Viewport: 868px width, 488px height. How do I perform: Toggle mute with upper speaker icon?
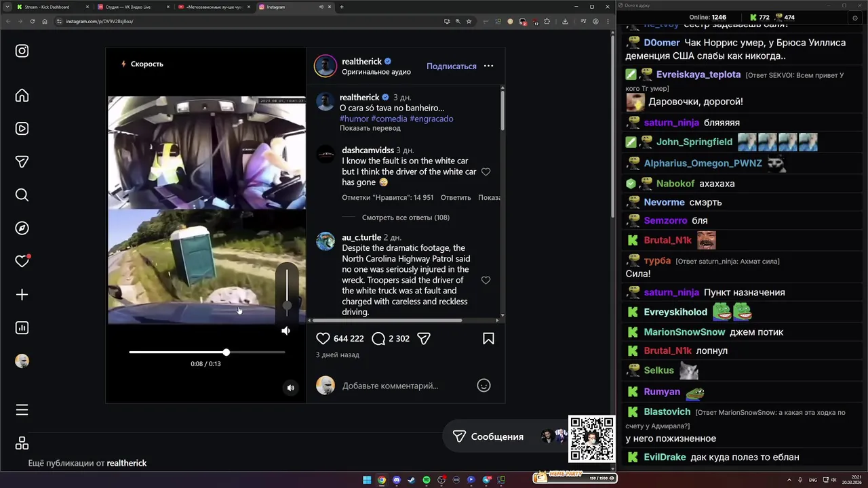285,331
